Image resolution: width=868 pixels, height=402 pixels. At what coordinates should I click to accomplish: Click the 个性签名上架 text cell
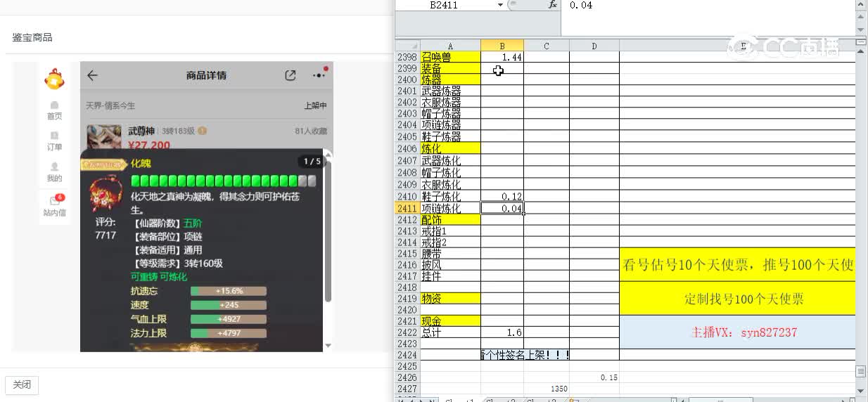pyautogui.click(x=525, y=355)
